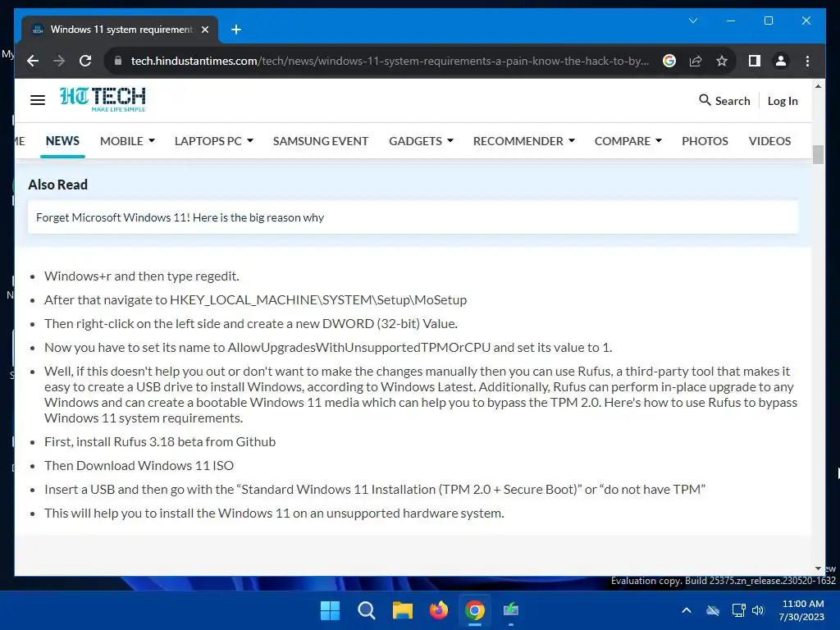Click the 'unsupported hardware system' line
The image size is (840, 630).
[x=274, y=513]
